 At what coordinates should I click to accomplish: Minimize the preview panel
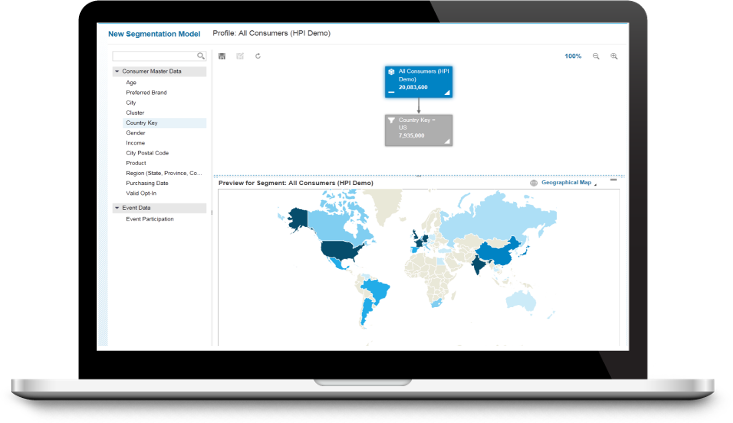point(613,181)
